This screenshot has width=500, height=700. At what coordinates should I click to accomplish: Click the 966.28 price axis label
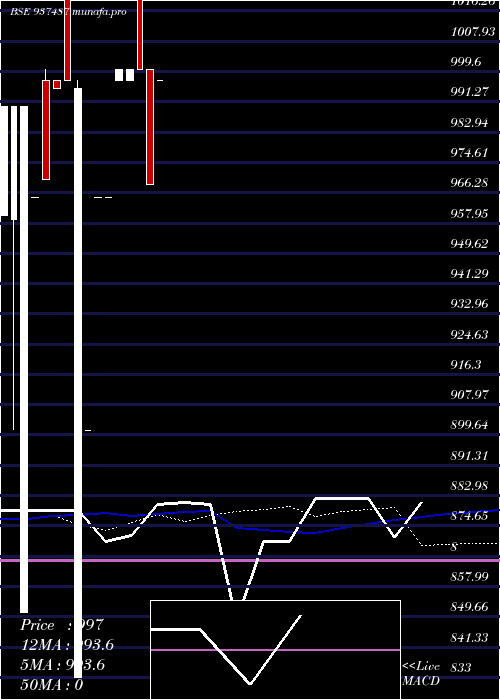click(x=469, y=183)
